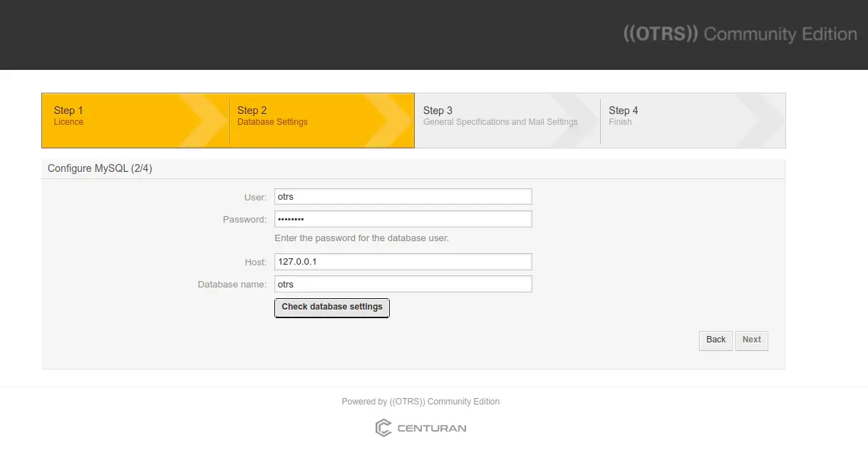Click the 'Database name:' field label
Image resolution: width=868 pixels, height=463 pixels.
(232, 285)
